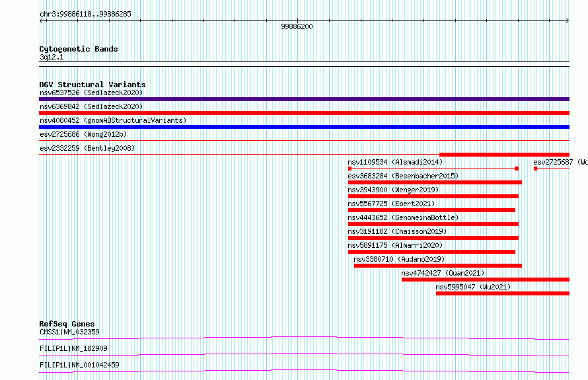The height and width of the screenshot is (380, 588).
Task: Select the red nsv6369842 variant bar
Action: 304,113
